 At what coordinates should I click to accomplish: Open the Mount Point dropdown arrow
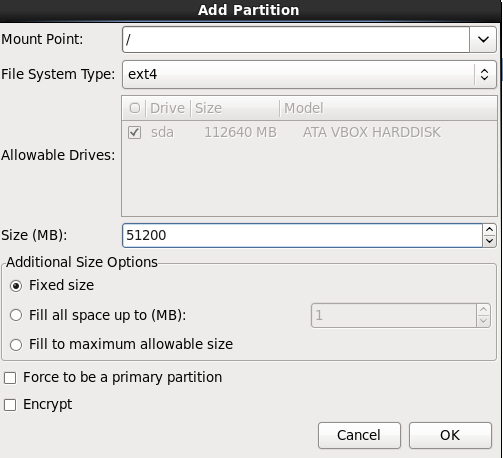pos(483,39)
